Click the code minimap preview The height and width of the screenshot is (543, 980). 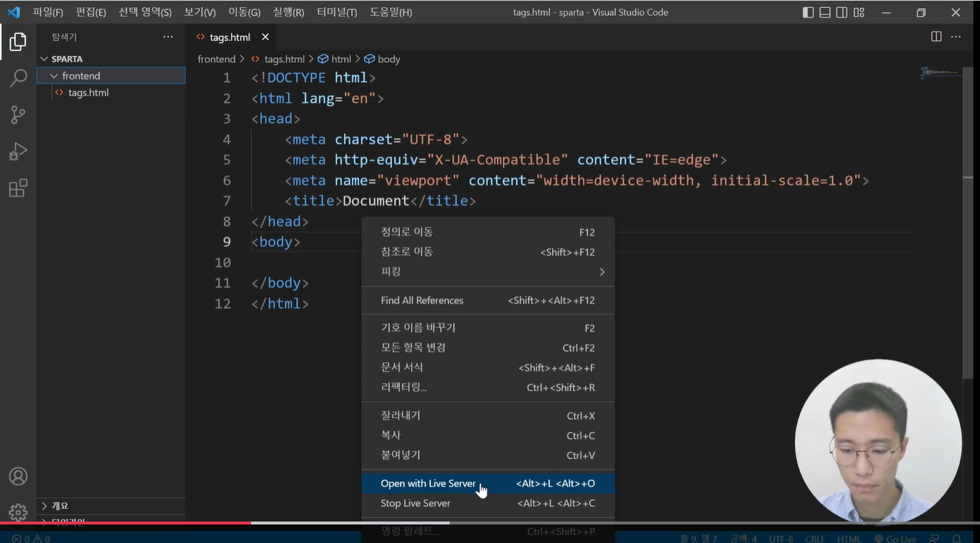[941, 73]
